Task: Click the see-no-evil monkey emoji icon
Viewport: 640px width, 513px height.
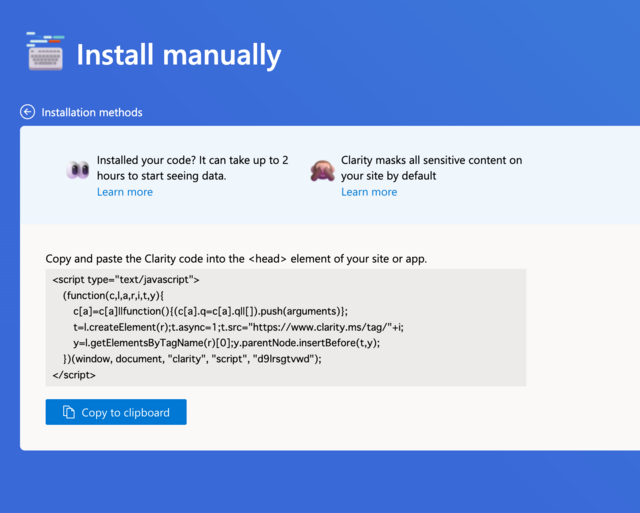Action: click(322, 170)
